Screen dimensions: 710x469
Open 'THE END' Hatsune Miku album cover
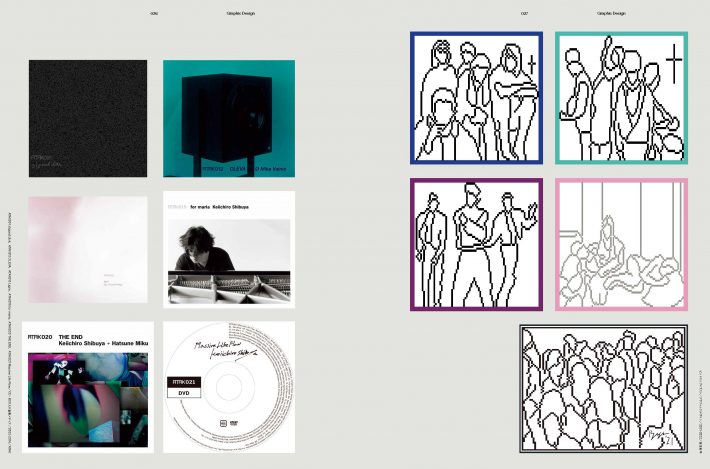pyautogui.click(x=88, y=387)
